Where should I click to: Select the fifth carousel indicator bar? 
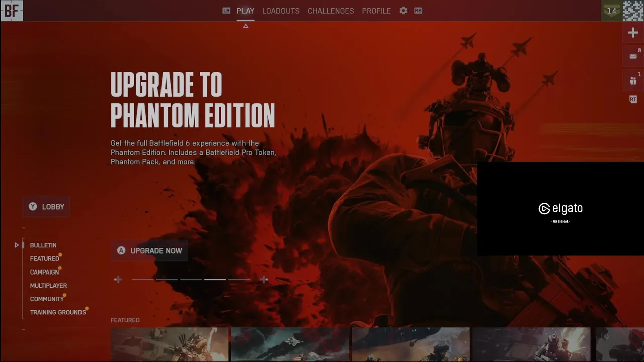click(239, 279)
